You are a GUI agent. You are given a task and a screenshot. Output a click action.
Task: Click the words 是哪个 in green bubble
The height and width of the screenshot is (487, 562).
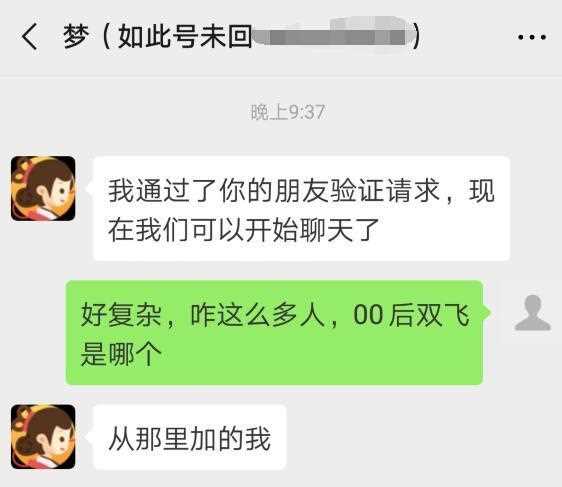point(121,354)
